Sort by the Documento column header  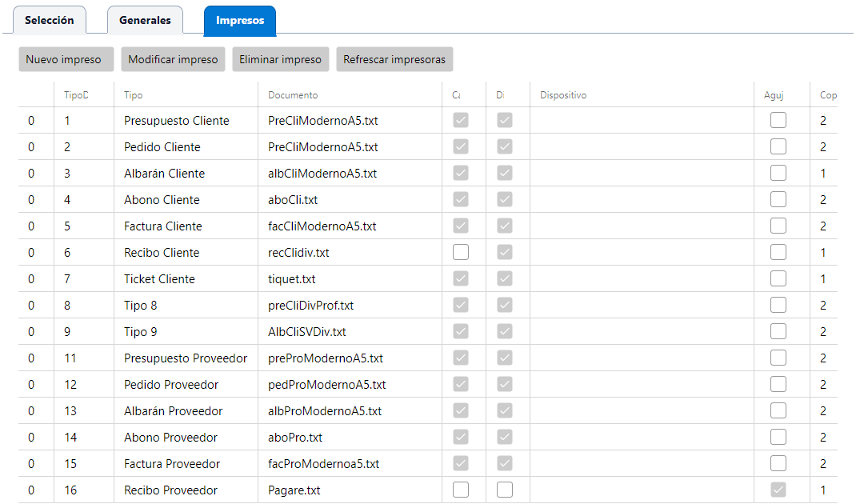click(350, 95)
